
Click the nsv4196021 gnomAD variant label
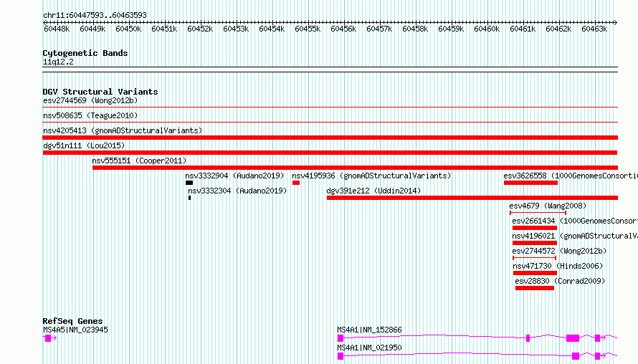(x=575, y=236)
